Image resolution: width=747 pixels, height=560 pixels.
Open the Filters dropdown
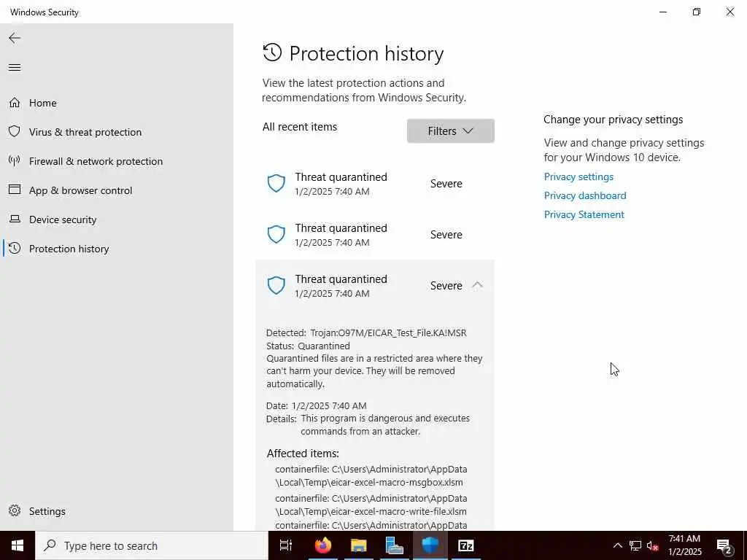click(450, 131)
